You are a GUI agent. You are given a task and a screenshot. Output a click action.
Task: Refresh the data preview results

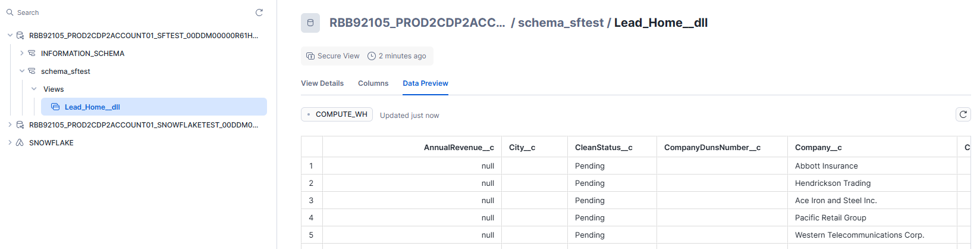point(963,114)
